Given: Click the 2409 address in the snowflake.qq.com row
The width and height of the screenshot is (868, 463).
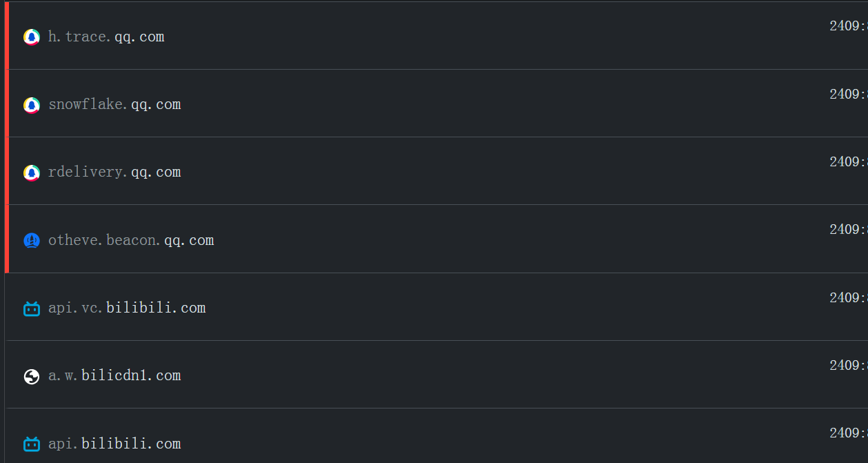Looking at the screenshot, I should click(847, 94).
